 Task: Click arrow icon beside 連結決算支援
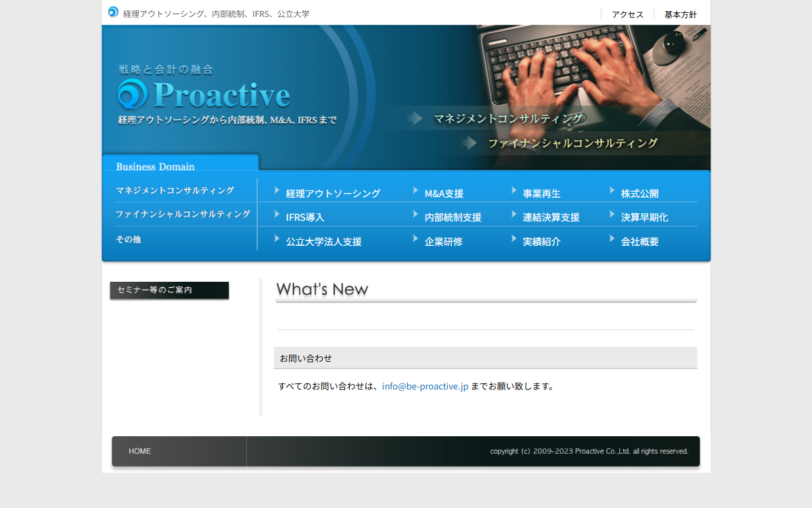[x=514, y=214]
